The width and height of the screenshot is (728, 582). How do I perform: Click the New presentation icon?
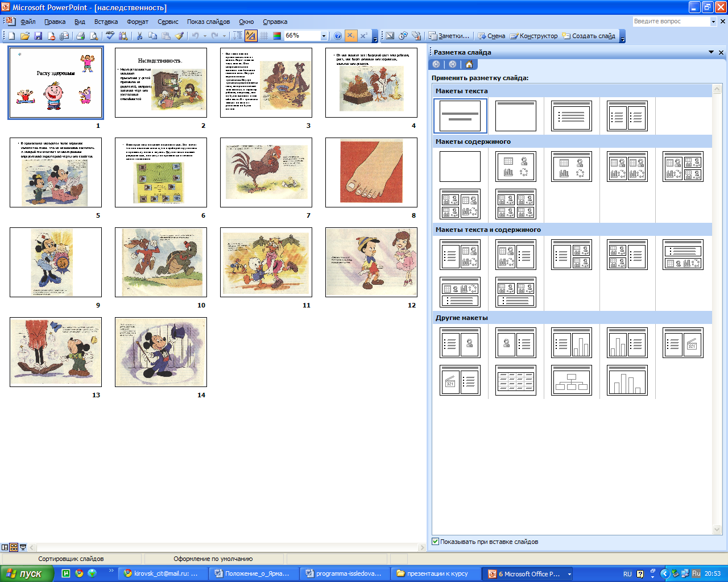click(x=11, y=36)
